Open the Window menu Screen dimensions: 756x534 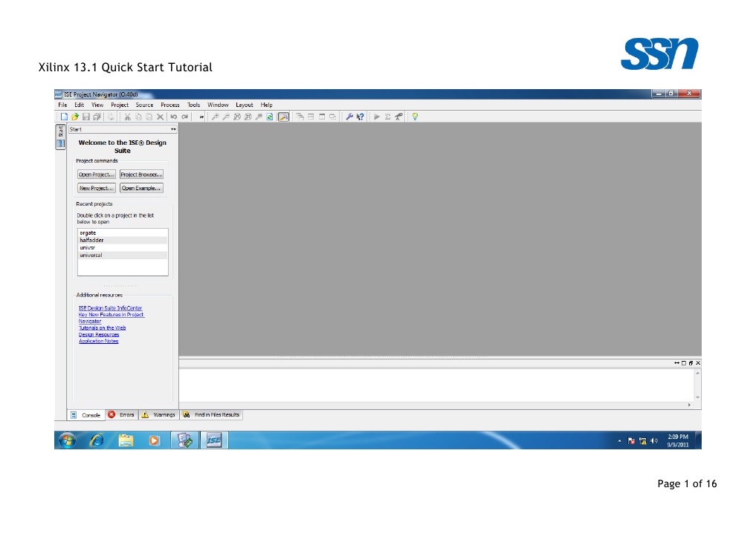tap(218, 105)
